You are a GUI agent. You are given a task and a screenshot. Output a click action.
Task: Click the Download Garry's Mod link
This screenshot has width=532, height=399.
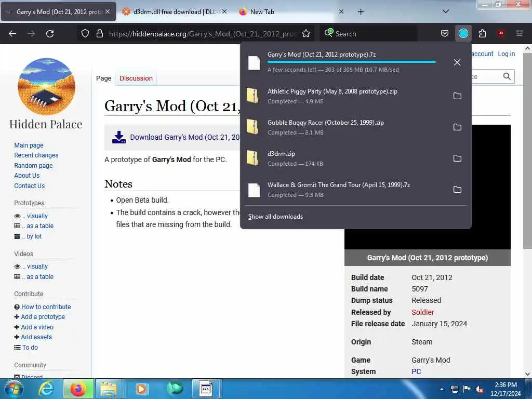pos(185,137)
